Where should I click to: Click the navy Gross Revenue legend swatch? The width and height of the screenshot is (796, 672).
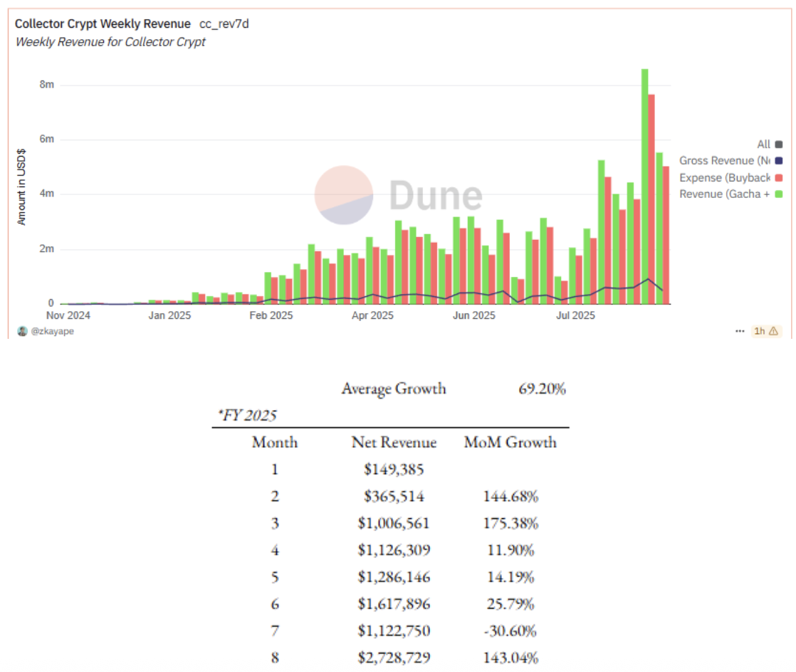tap(779, 161)
